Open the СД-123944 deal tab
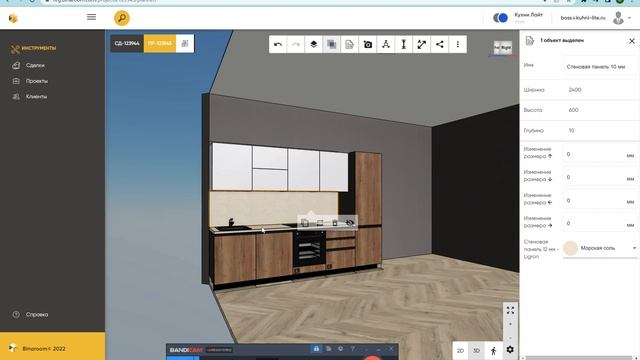This screenshot has height=360, width=640. point(127,43)
